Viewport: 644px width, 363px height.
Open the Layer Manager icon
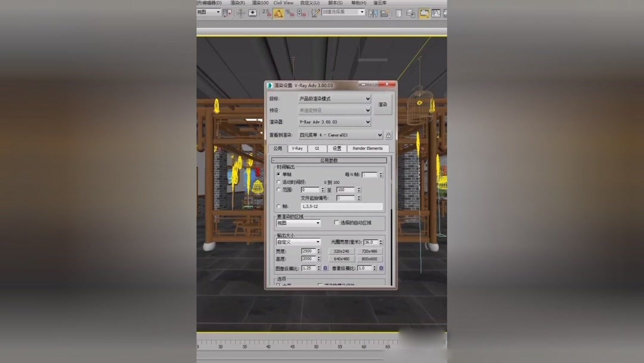pos(399,13)
